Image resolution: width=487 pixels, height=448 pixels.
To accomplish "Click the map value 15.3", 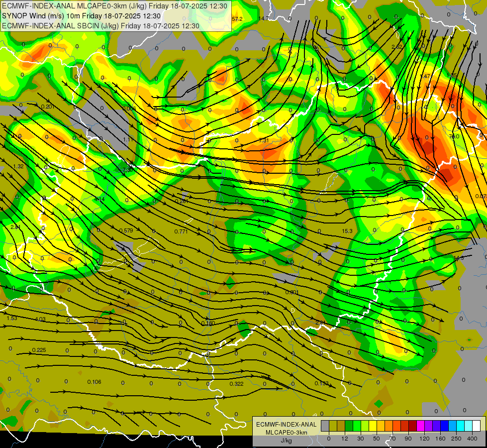I will (347, 231).
